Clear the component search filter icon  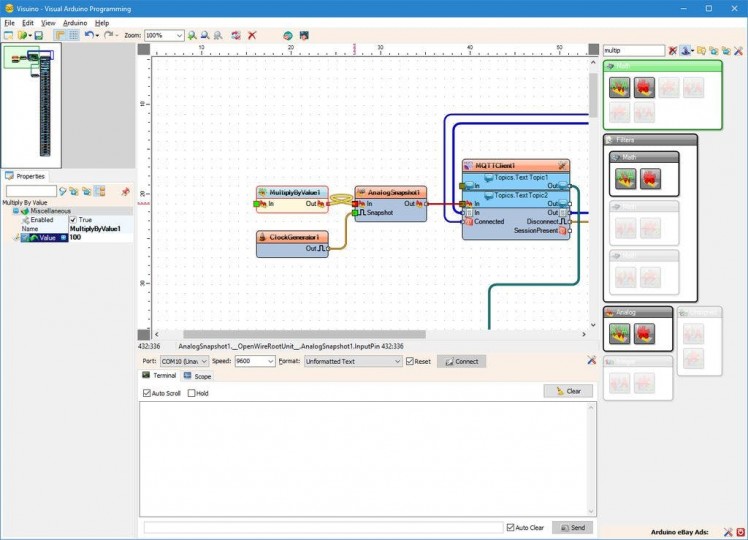pos(673,50)
